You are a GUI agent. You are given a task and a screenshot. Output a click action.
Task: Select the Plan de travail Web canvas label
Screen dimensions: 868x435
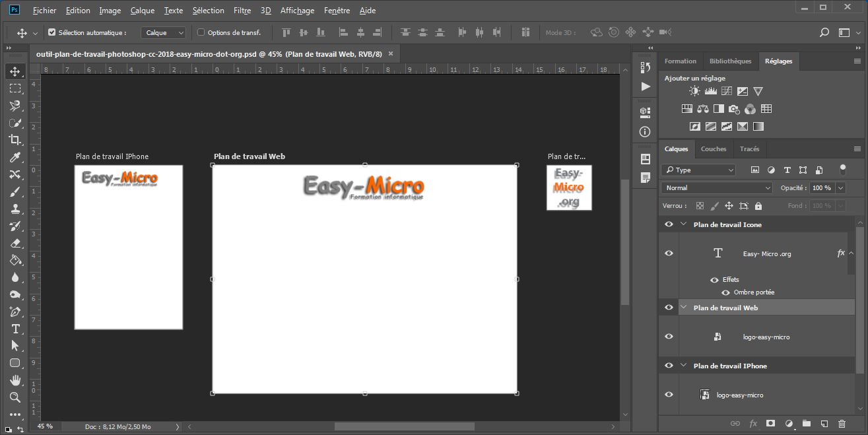click(x=250, y=156)
